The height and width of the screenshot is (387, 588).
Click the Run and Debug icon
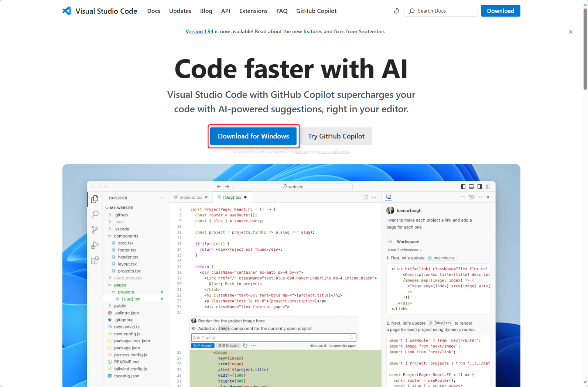point(95,245)
